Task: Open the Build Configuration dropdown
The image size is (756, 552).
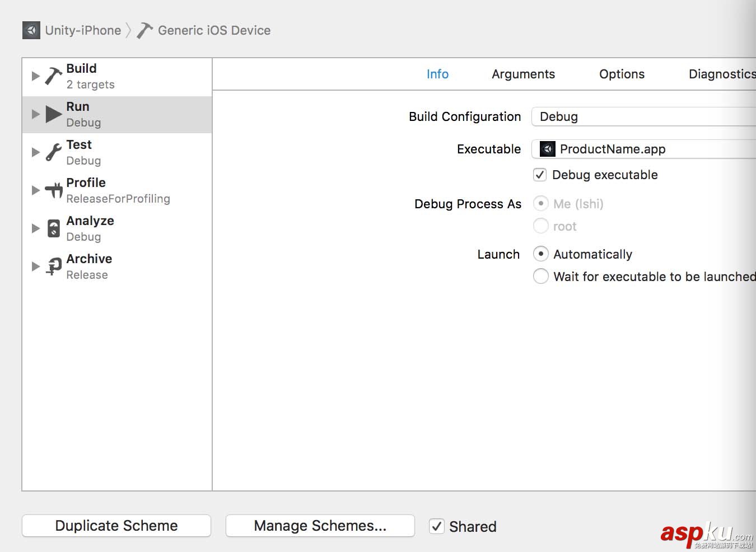Action: [x=644, y=116]
